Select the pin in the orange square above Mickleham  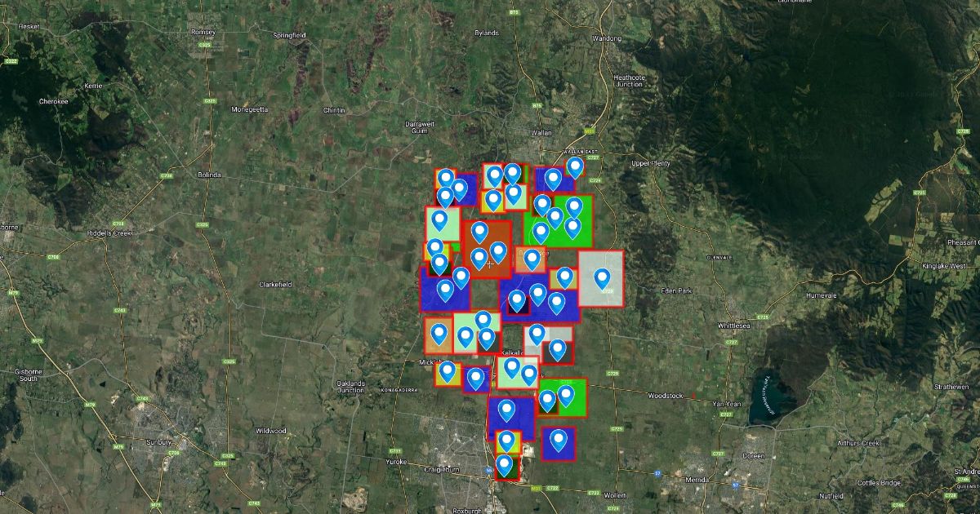pos(439,333)
